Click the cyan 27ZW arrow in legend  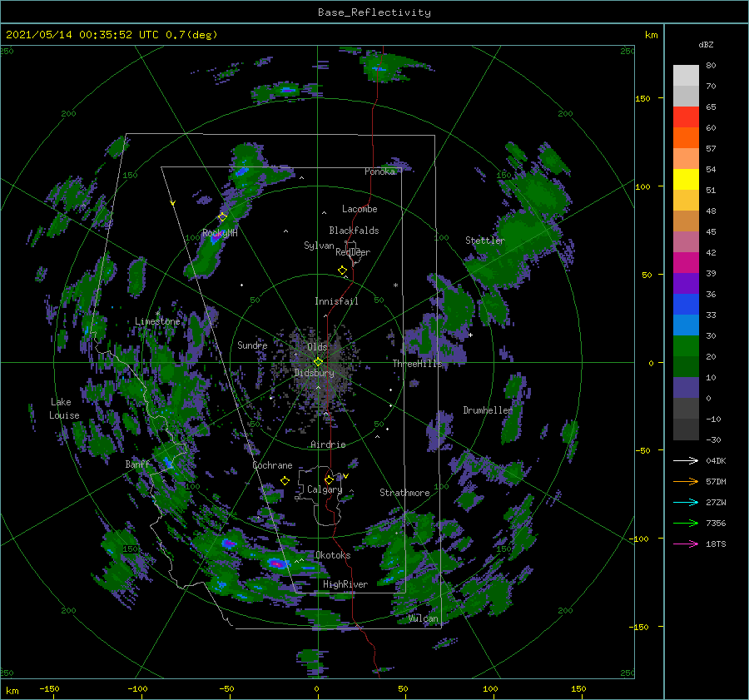(686, 502)
